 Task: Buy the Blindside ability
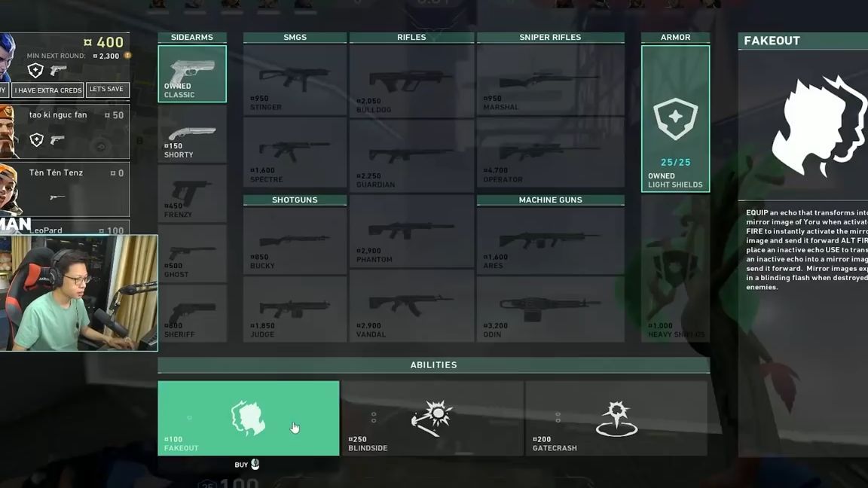(432, 418)
